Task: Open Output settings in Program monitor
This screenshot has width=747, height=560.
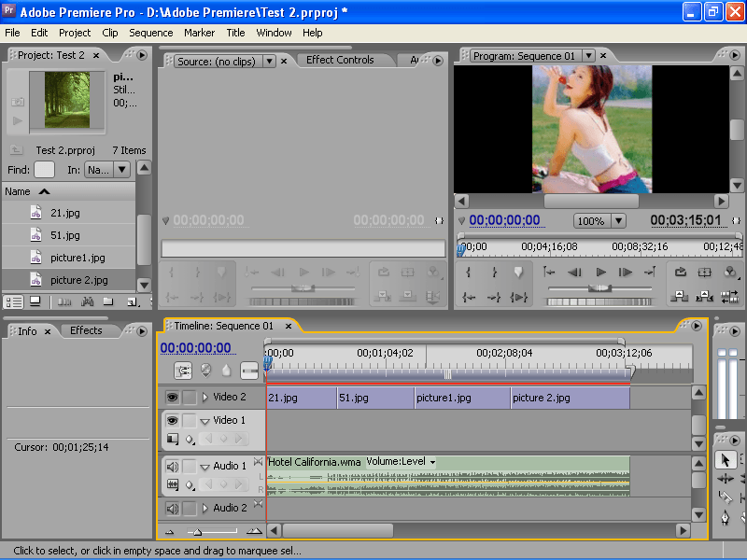Action: coord(730,272)
